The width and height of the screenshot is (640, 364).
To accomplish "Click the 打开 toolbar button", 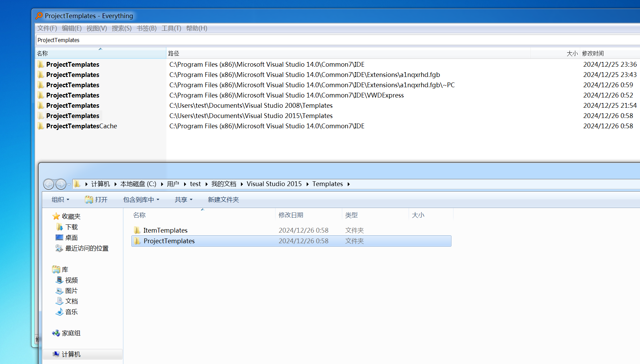I will coord(96,199).
